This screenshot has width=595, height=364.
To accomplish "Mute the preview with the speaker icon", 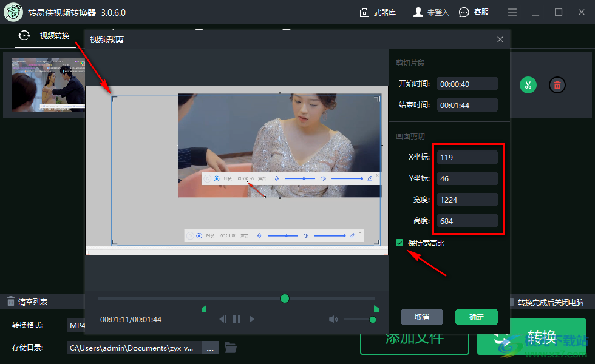I will click(x=333, y=319).
